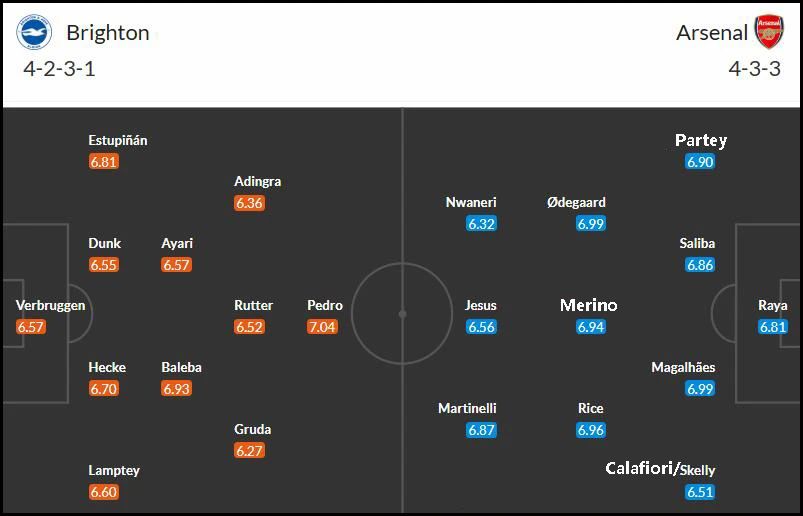This screenshot has height=516, width=803.
Task: Select the player name Merino
Action: pyautogui.click(x=588, y=305)
